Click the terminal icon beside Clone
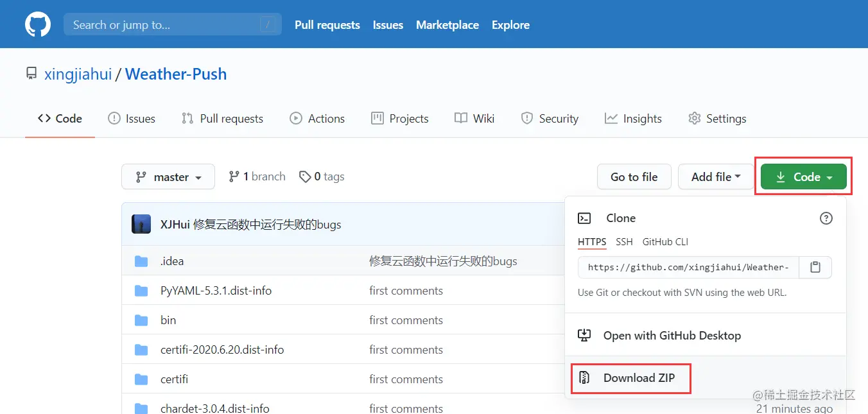 [x=584, y=218]
